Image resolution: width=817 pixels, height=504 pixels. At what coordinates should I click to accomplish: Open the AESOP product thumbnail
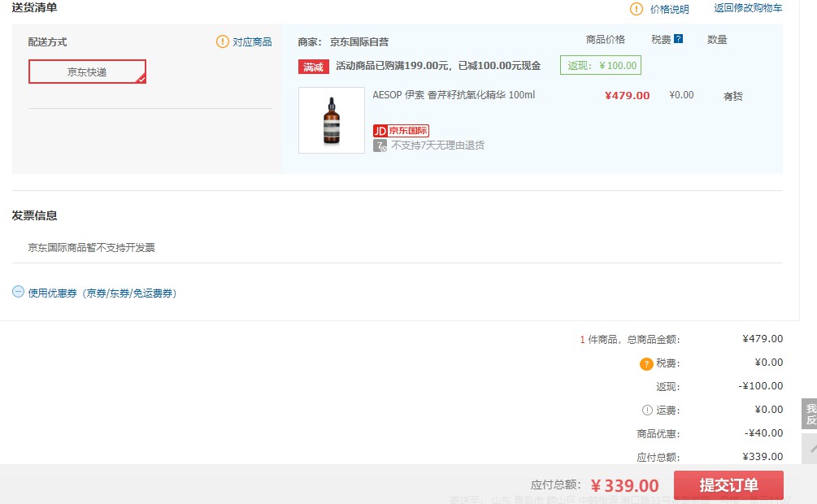pyautogui.click(x=332, y=120)
